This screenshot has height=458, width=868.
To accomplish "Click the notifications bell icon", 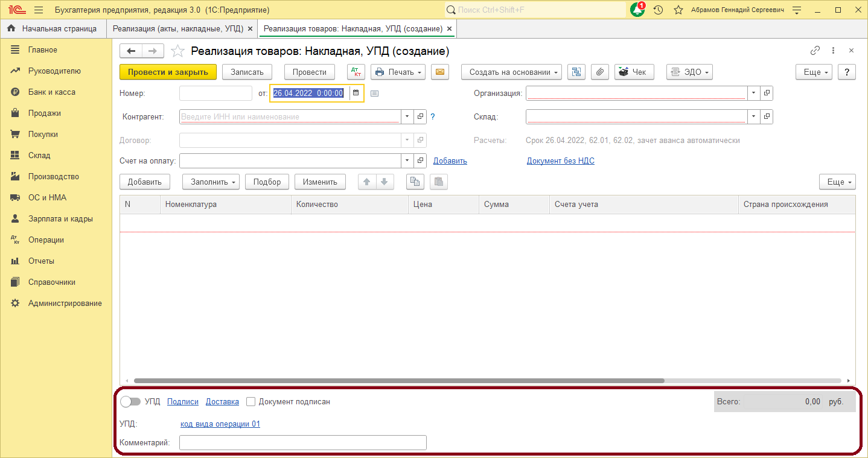I will pyautogui.click(x=637, y=10).
